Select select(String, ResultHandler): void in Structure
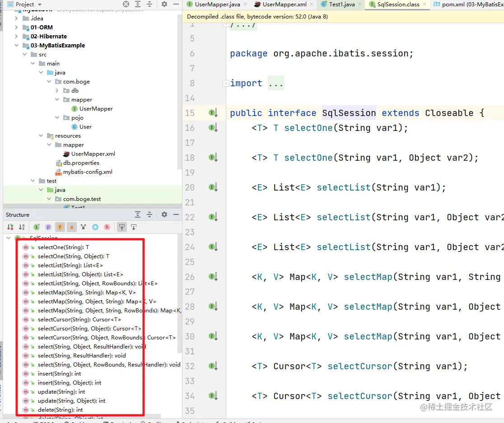 click(82, 356)
